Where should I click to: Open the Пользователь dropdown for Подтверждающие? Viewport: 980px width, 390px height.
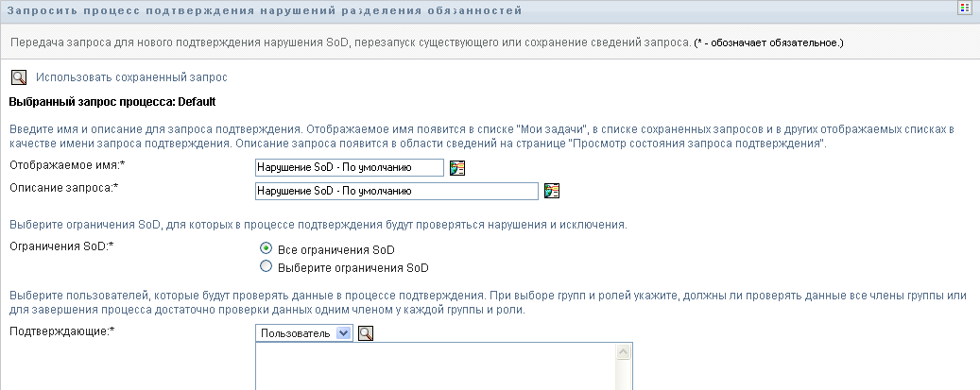(304, 333)
